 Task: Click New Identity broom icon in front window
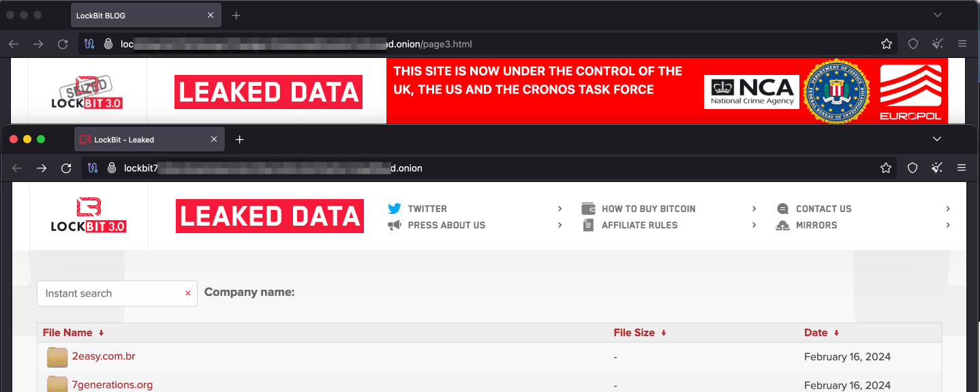(x=938, y=168)
